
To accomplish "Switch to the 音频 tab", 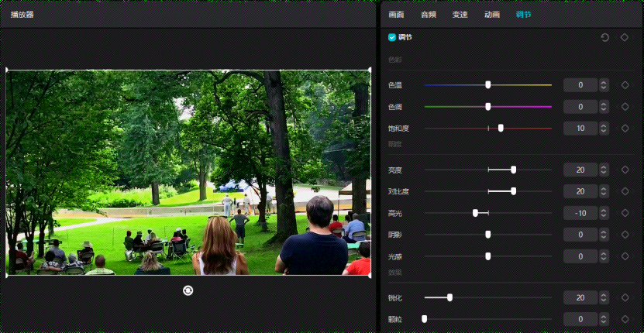I will (429, 15).
